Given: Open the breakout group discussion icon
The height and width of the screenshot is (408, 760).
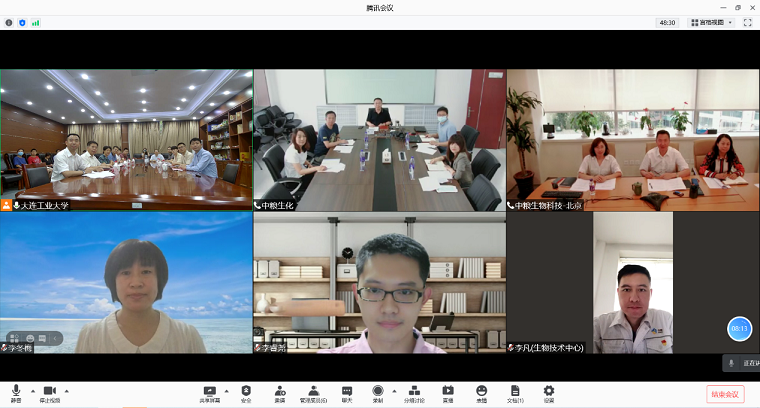Looking at the screenshot, I should [413, 392].
